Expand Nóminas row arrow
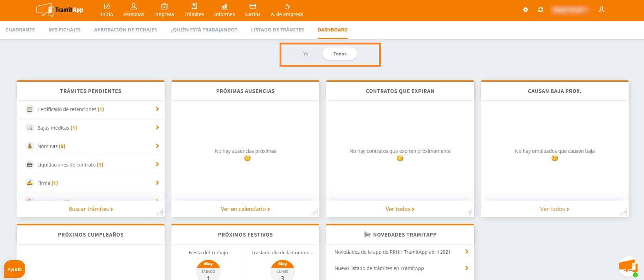This screenshot has width=644, height=280. 157,146
